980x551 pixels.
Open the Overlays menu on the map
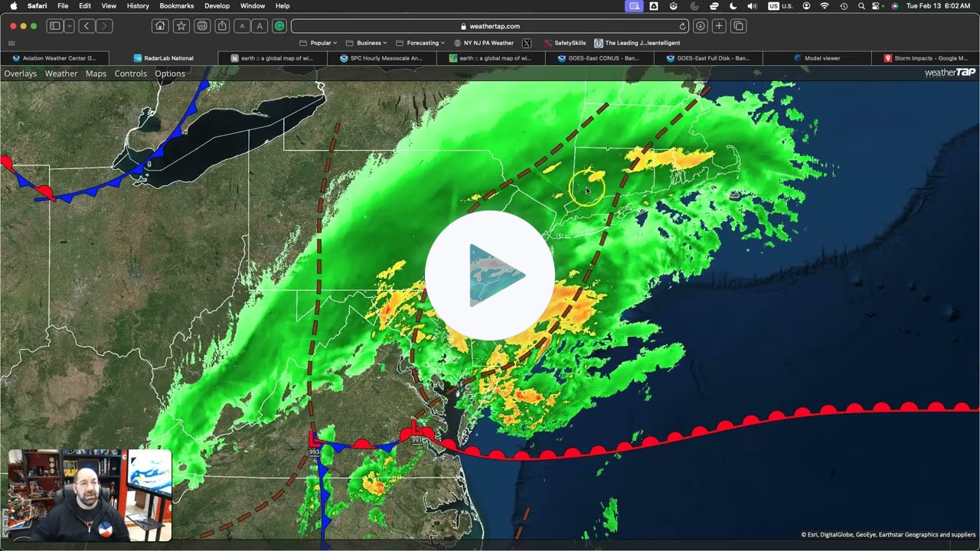[x=21, y=73]
